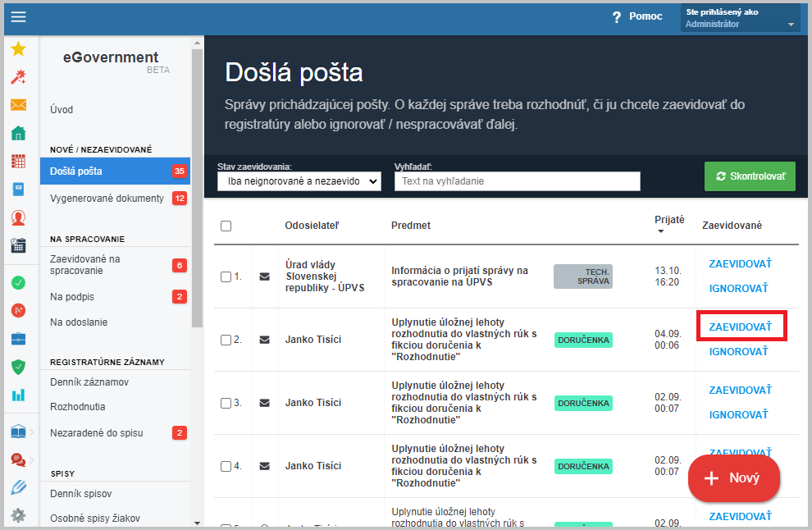Select the red user profile icon
The image size is (812, 530).
coord(18,217)
